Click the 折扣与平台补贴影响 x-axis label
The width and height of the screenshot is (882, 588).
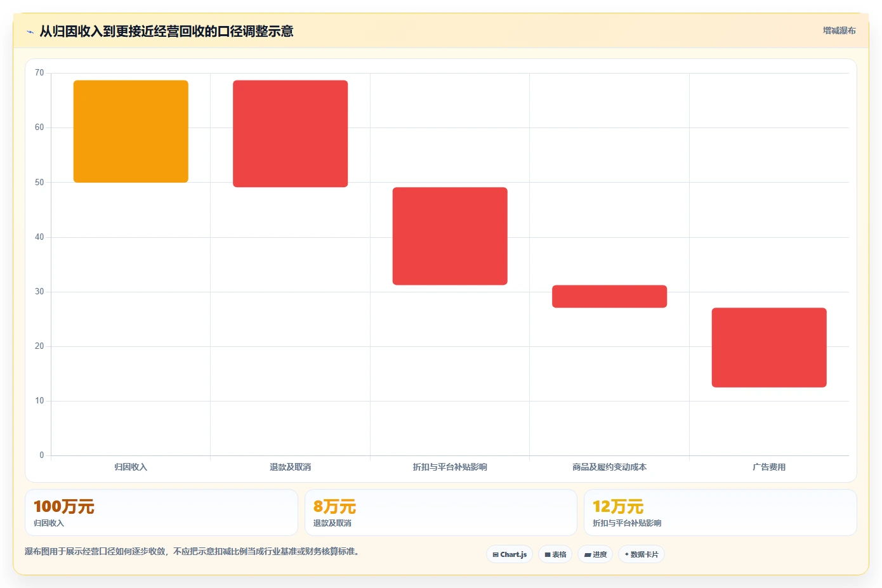coord(450,467)
